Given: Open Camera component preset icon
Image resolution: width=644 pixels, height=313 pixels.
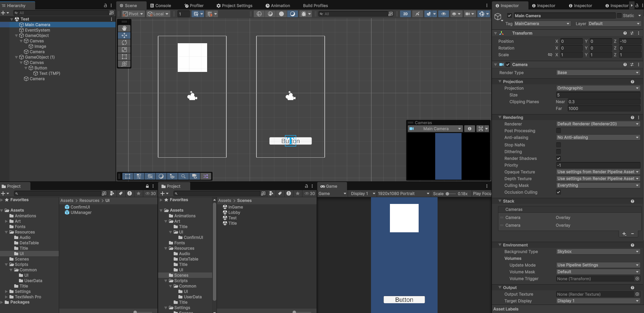Looking at the screenshot, I should (632, 64).
